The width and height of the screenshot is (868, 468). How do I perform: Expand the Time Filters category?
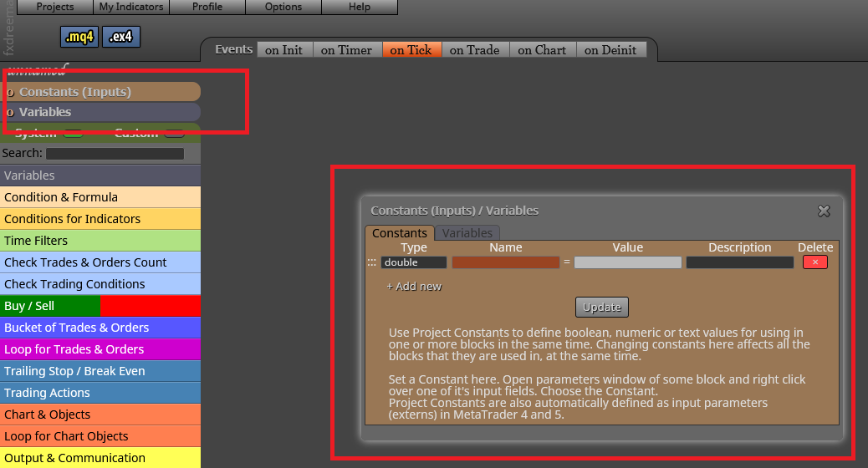click(x=100, y=241)
